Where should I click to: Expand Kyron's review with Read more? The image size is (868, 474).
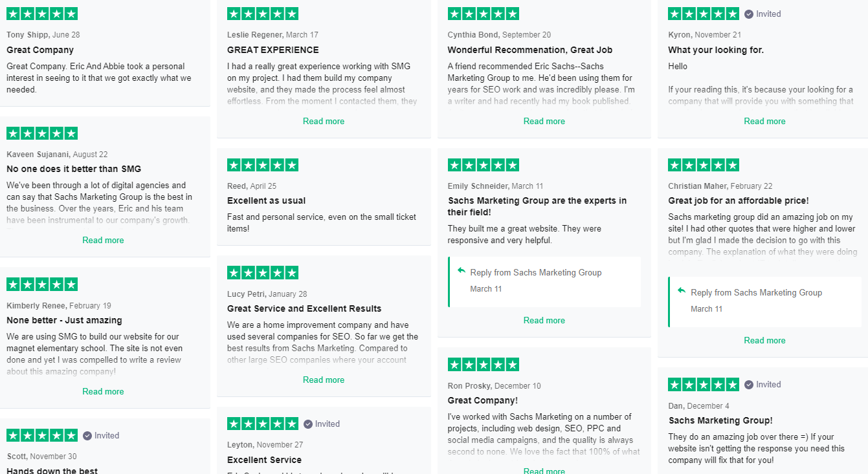(764, 121)
